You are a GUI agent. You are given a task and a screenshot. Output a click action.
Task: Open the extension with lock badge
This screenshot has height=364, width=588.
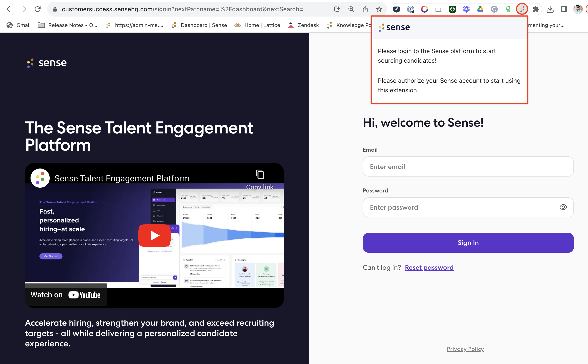(x=410, y=9)
